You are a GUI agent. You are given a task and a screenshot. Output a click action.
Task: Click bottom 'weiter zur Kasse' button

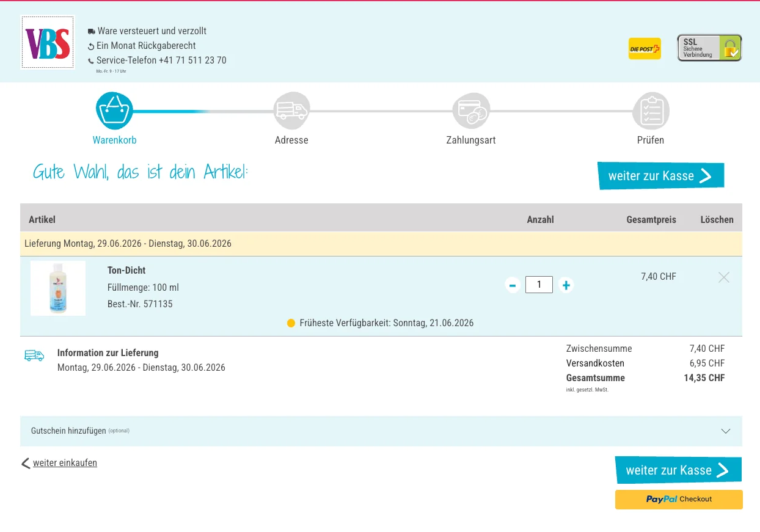coord(678,470)
